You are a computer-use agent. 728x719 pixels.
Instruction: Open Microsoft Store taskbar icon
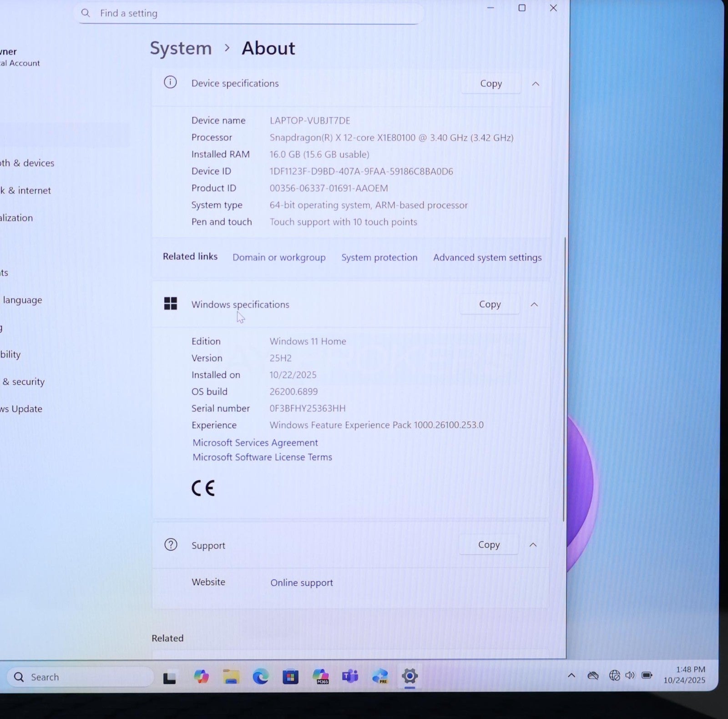pyautogui.click(x=290, y=677)
